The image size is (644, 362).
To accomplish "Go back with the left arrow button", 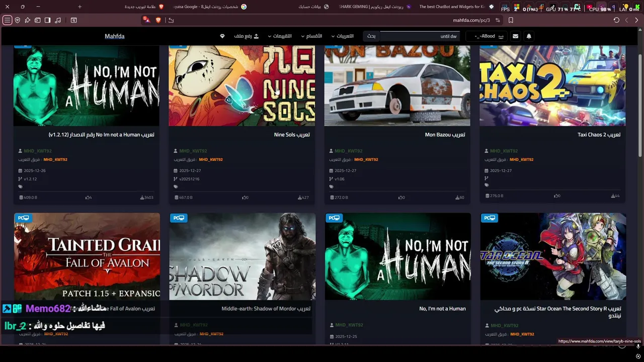I will pyautogui.click(x=626, y=20).
